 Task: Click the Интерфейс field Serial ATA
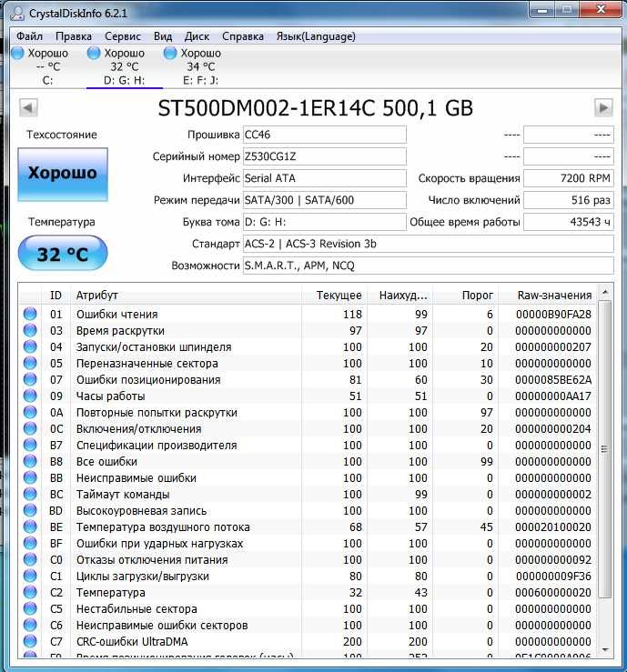tap(325, 178)
